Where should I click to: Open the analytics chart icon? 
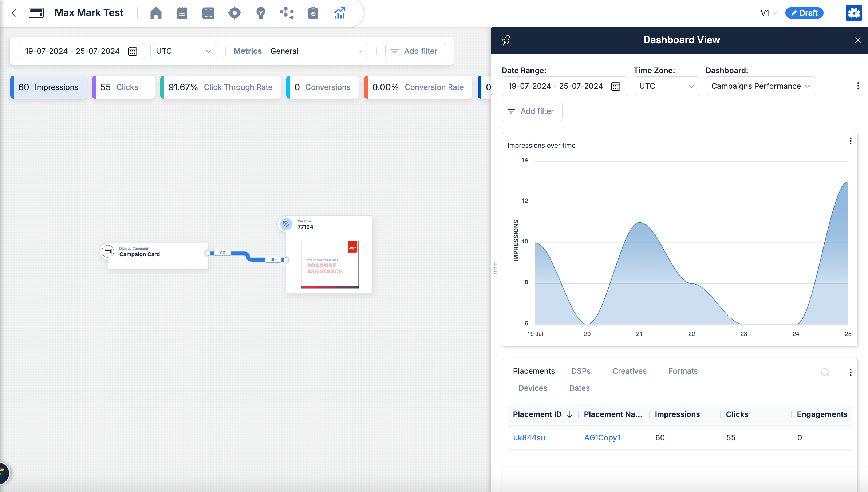pyautogui.click(x=339, y=13)
